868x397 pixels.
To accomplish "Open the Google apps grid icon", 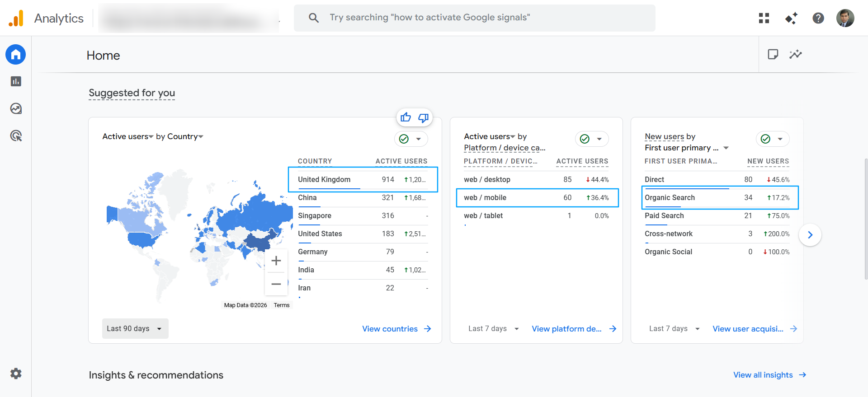I will tap(764, 18).
